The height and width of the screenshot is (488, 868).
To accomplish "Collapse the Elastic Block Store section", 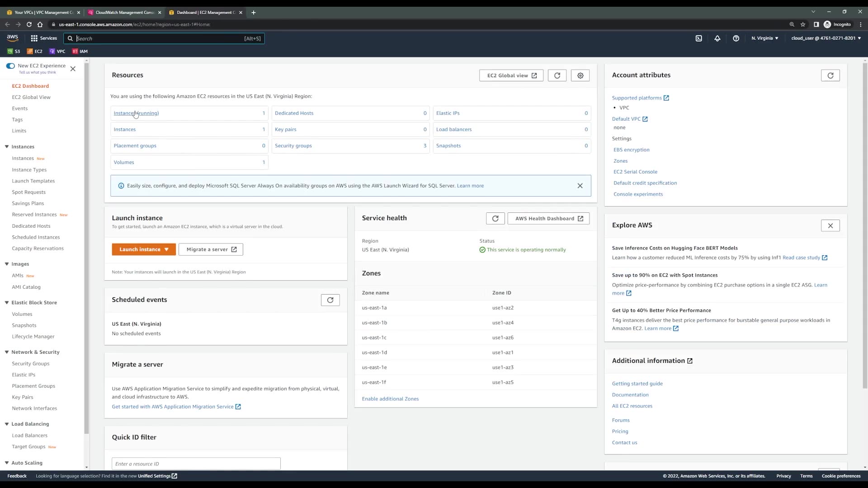I will 7,303.
